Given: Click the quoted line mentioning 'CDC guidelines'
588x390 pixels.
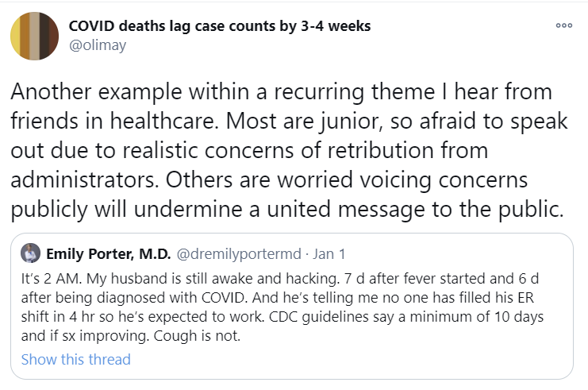Looking at the screenshot, I should point(286,317).
